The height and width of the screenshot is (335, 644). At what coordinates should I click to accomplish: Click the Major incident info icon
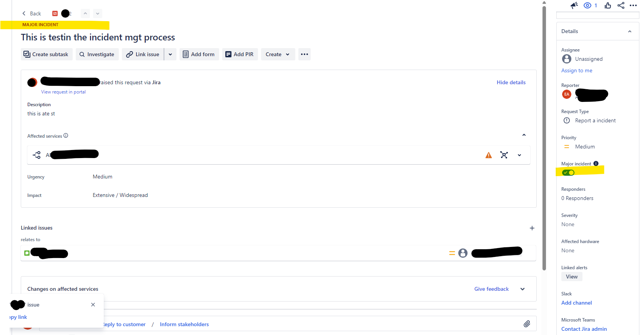coord(596,163)
